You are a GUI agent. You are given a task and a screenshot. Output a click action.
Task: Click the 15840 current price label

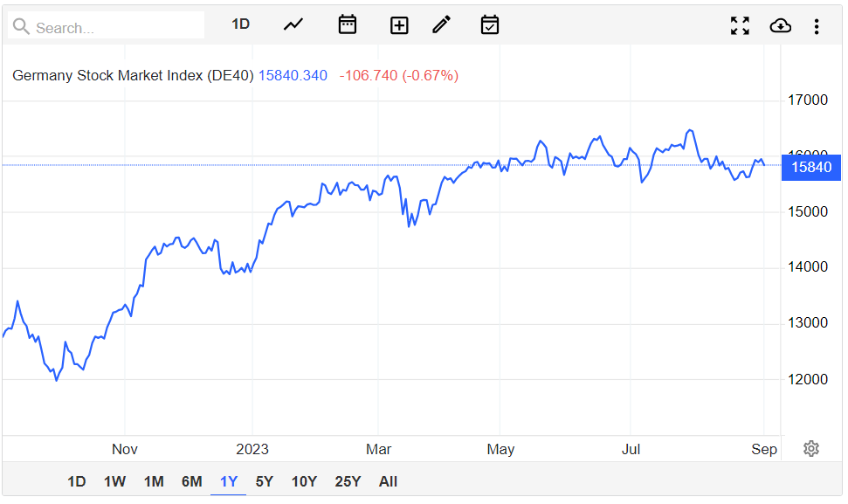pos(811,167)
